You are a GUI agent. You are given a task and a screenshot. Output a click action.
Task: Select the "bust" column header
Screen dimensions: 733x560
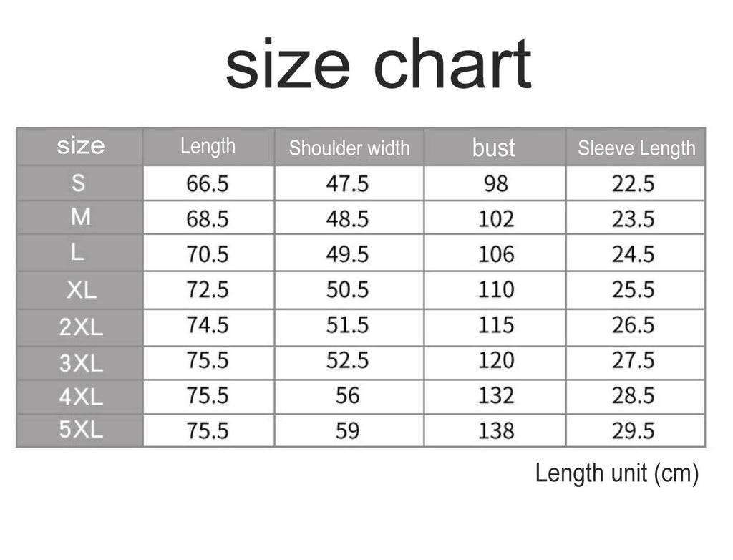pyautogui.click(x=494, y=148)
